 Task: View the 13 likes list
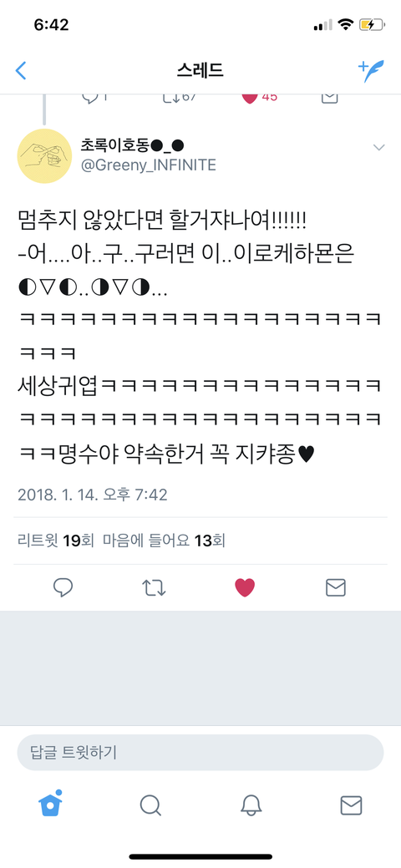pos(164,541)
